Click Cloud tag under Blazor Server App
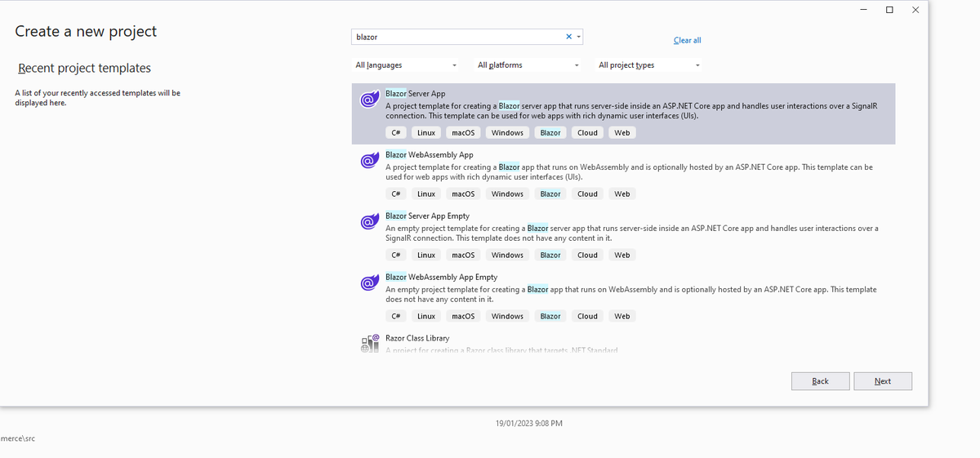 pos(587,132)
